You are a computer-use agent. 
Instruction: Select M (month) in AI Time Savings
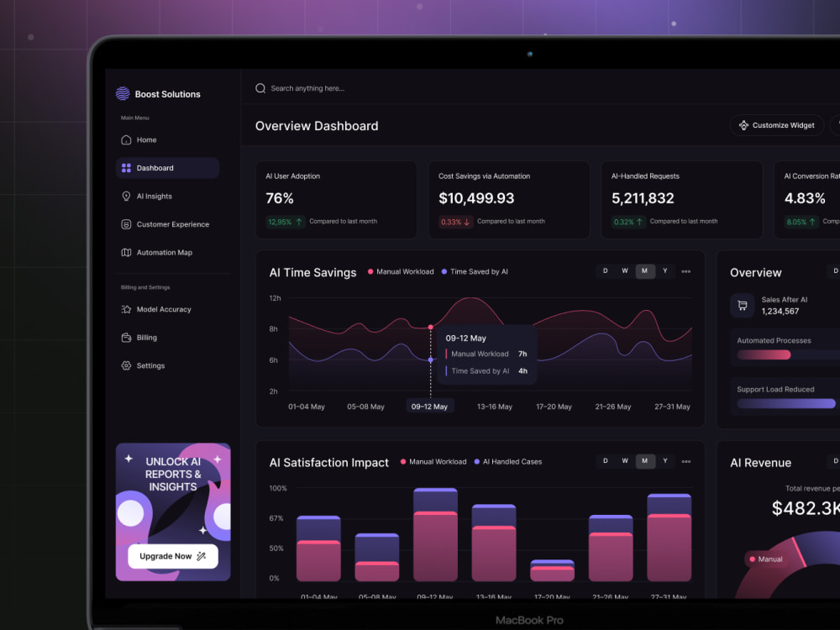tap(645, 271)
